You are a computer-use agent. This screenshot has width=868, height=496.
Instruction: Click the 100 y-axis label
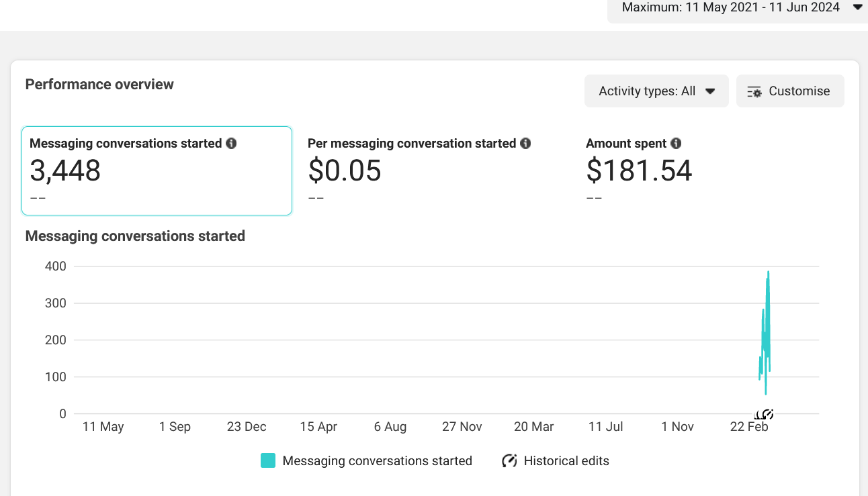click(56, 377)
